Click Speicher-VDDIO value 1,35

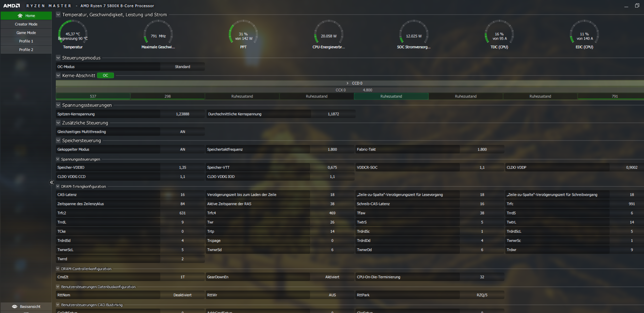tap(182, 167)
